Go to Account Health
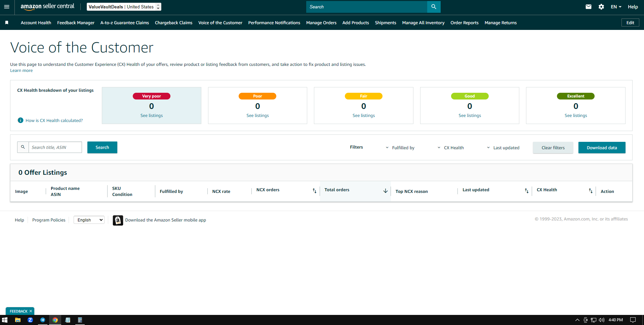The width and height of the screenshot is (644, 325). [x=36, y=23]
